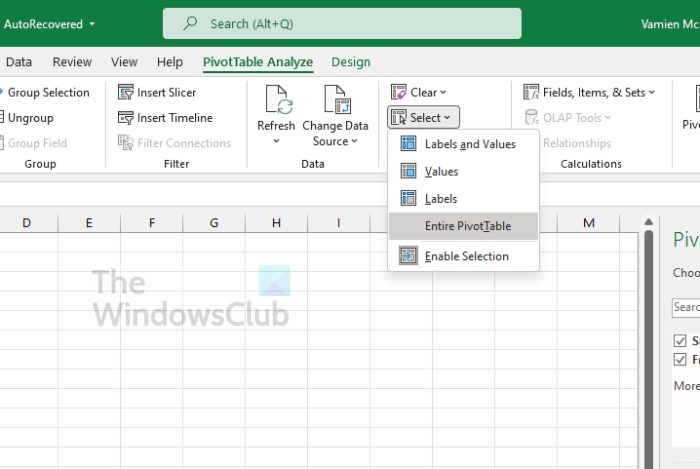Click the Values menu icon

408,171
